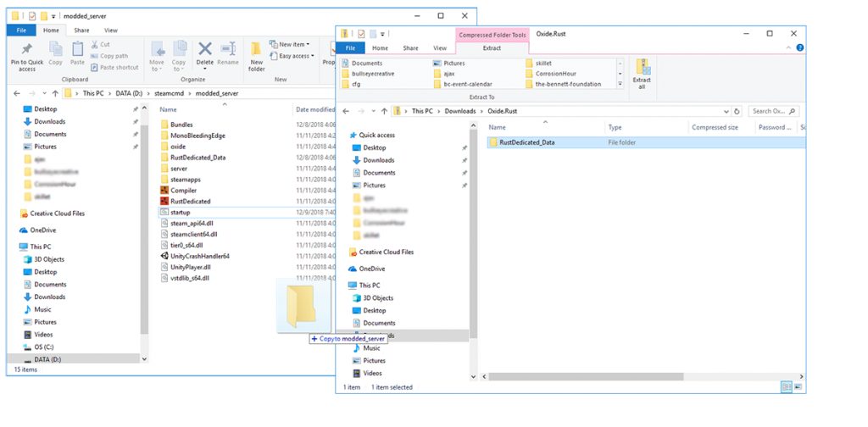Extract to CorrosionHour destination
868x427 pixels.
pos(550,74)
